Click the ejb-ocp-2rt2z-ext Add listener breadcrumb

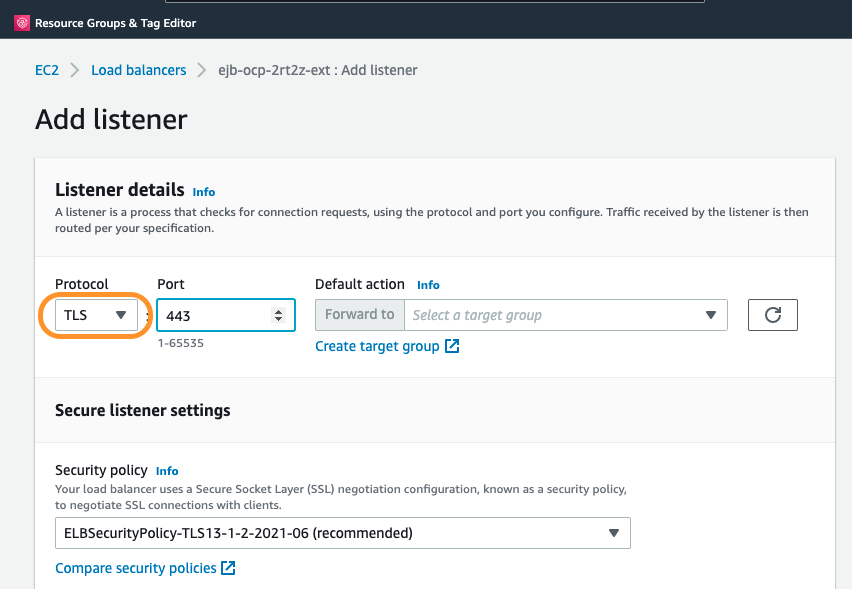(318, 70)
